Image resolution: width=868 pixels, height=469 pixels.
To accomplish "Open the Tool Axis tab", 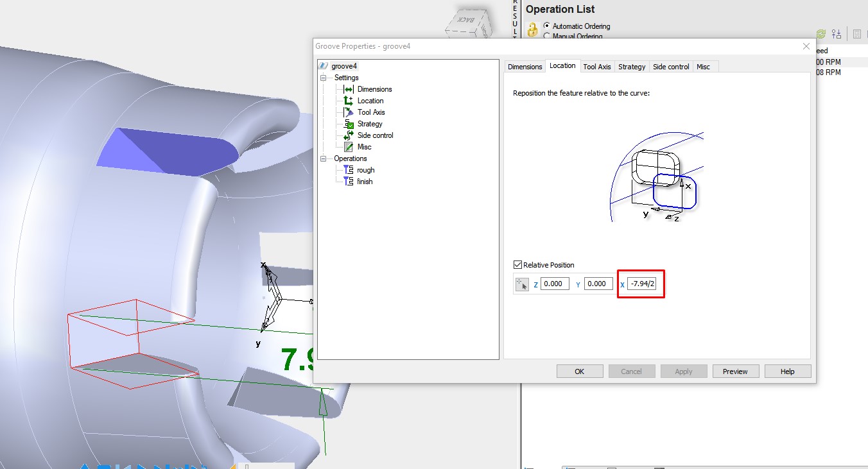I will [597, 66].
